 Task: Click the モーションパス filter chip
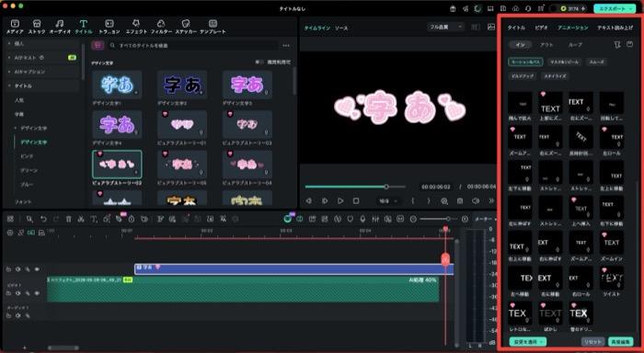coord(525,62)
